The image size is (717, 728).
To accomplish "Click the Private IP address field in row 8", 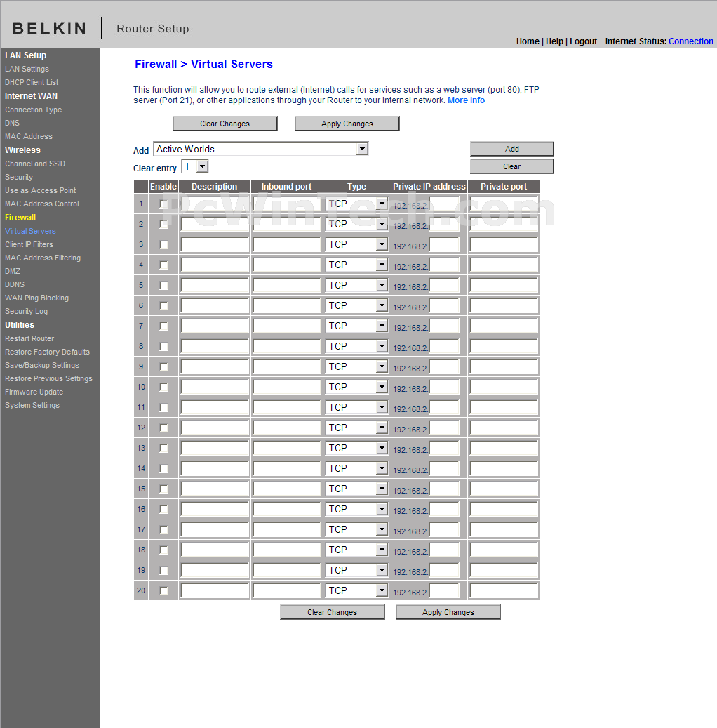I will click(444, 346).
